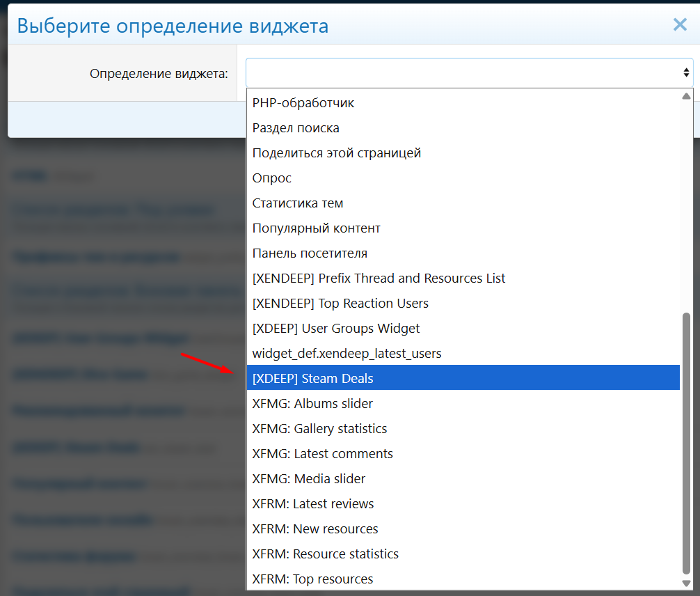Click the dropdown list scrollbar thumb
Image resolution: width=700 pixels, height=596 pixels.
686,442
